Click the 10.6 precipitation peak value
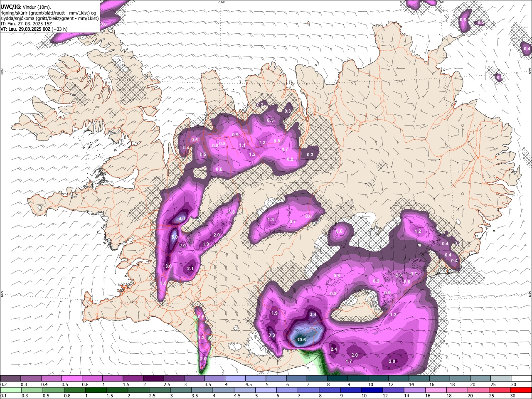Screen dimensions: 532x399 click(301, 340)
